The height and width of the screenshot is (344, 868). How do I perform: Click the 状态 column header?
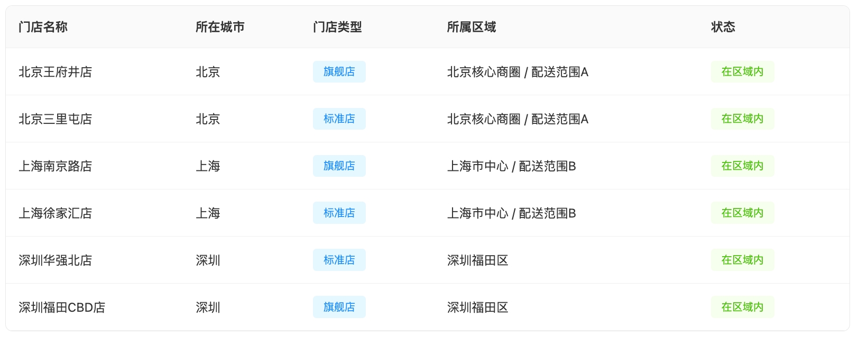click(723, 27)
